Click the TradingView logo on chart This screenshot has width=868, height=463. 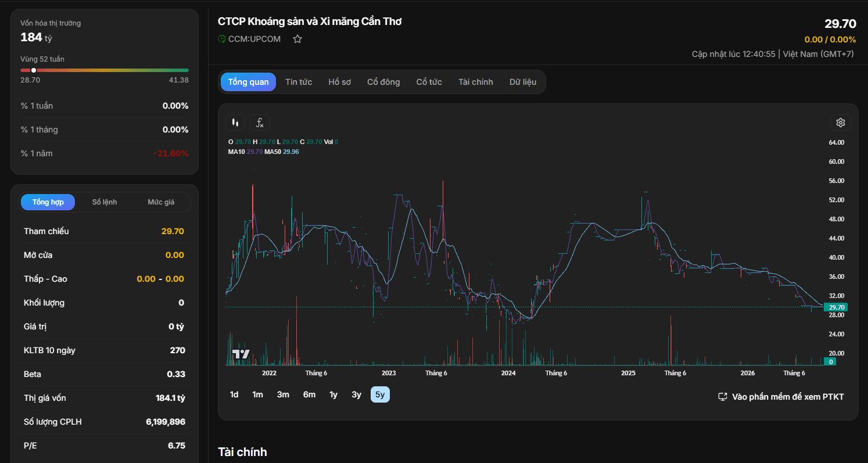coord(241,353)
